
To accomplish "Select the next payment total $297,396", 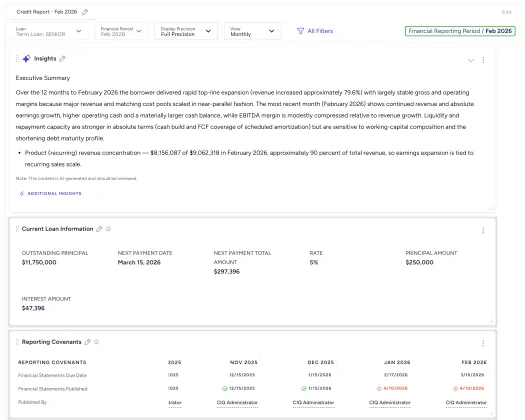I will pyautogui.click(x=227, y=272).
